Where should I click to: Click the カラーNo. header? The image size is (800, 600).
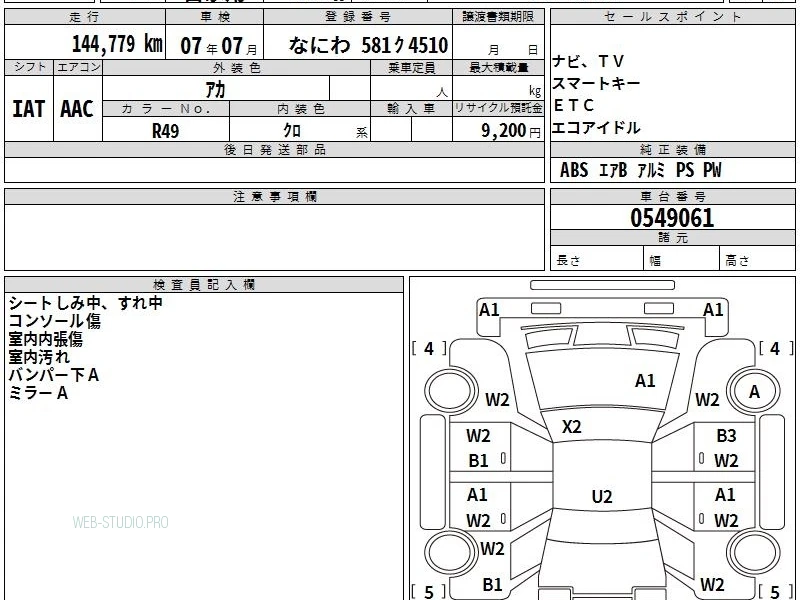pos(166,109)
